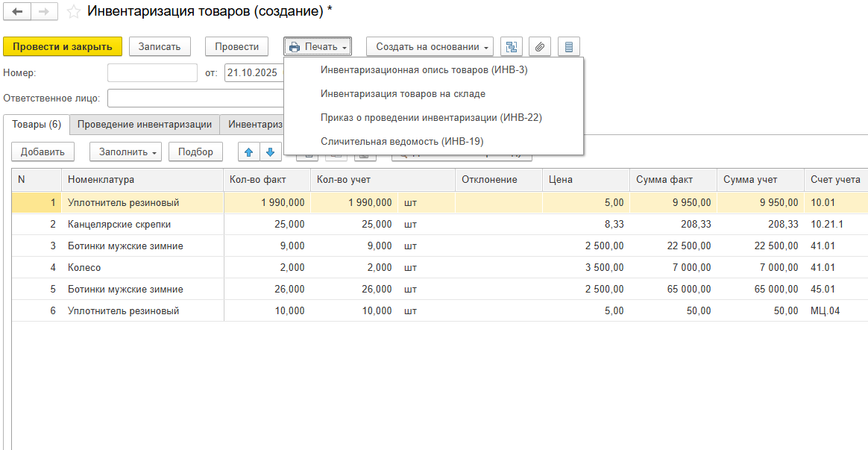Focus the Номер input field
Viewport: 868px width, 450px height.
click(152, 72)
